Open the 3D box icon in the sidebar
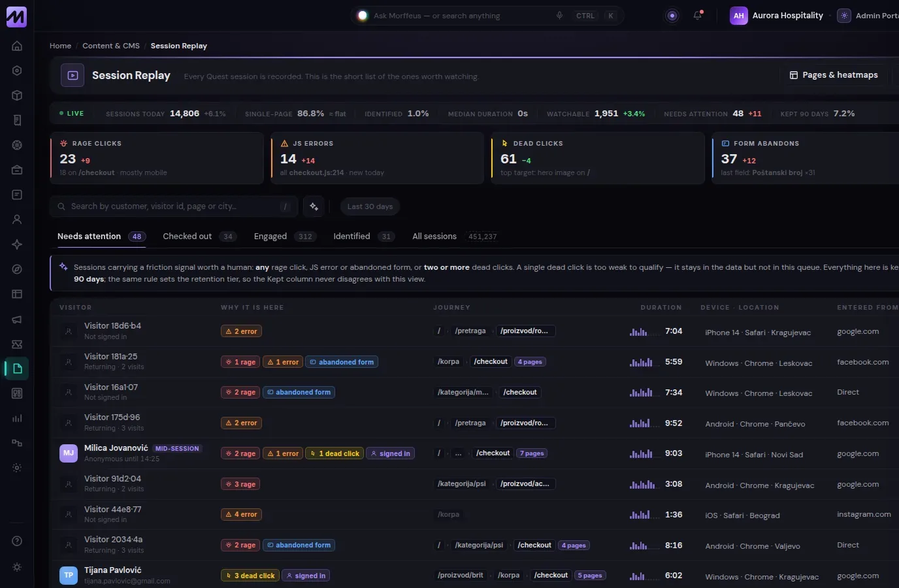 pos(17,95)
